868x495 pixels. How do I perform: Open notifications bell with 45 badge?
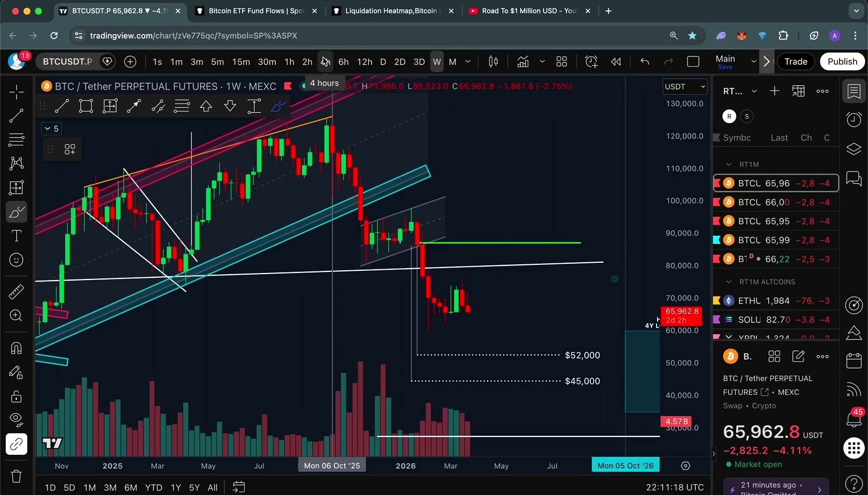point(854,418)
